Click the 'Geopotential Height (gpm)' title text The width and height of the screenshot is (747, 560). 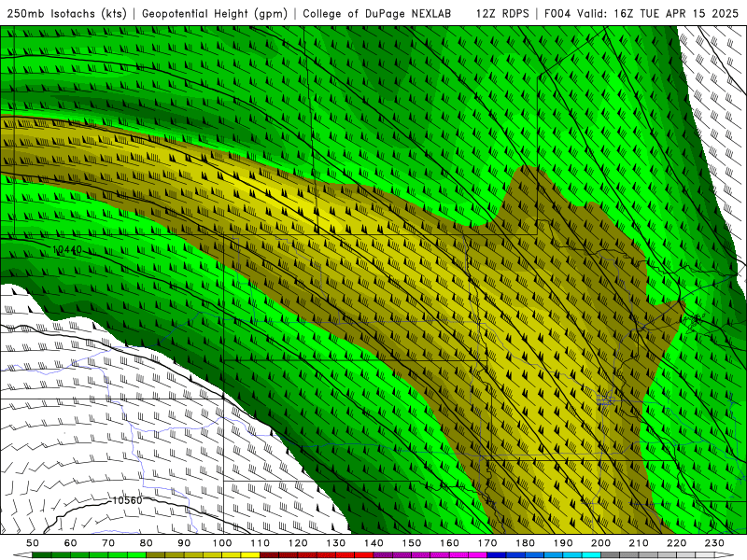pos(215,14)
